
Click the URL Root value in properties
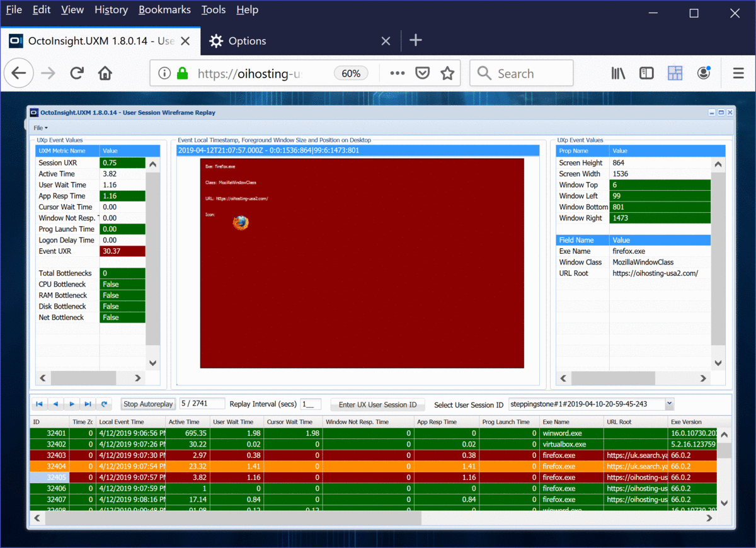[x=660, y=273]
